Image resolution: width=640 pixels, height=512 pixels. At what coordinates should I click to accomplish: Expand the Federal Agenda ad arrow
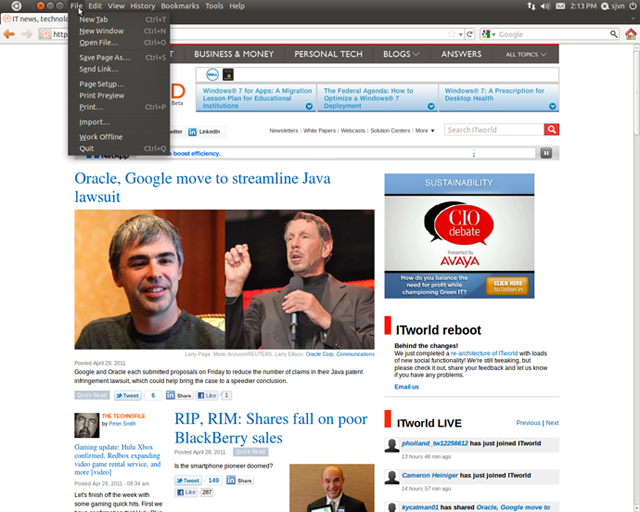(x=431, y=106)
